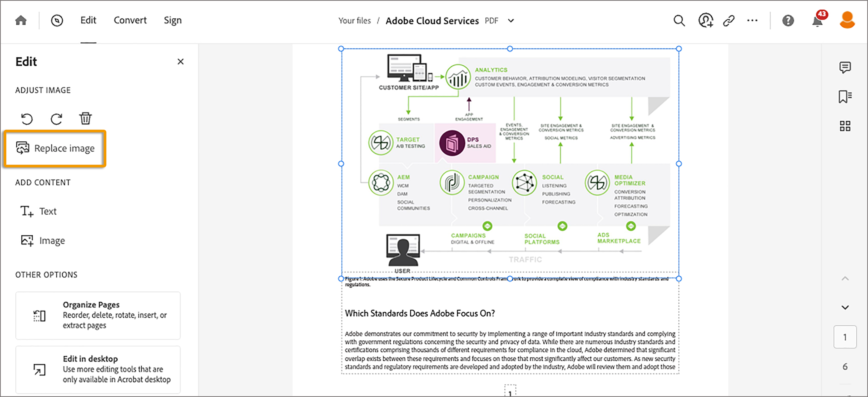Viewport: 868px width, 397px height.
Task: Click the current page number box
Action: [845, 337]
